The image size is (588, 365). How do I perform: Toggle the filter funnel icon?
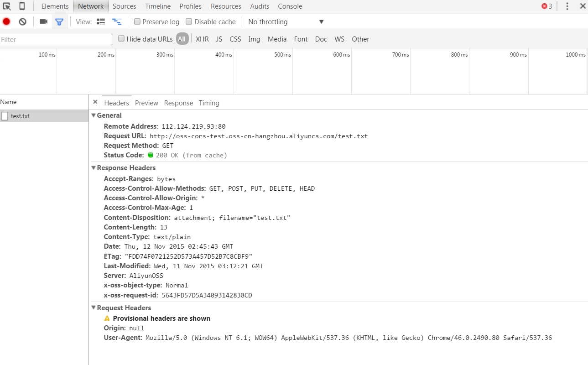(x=59, y=21)
